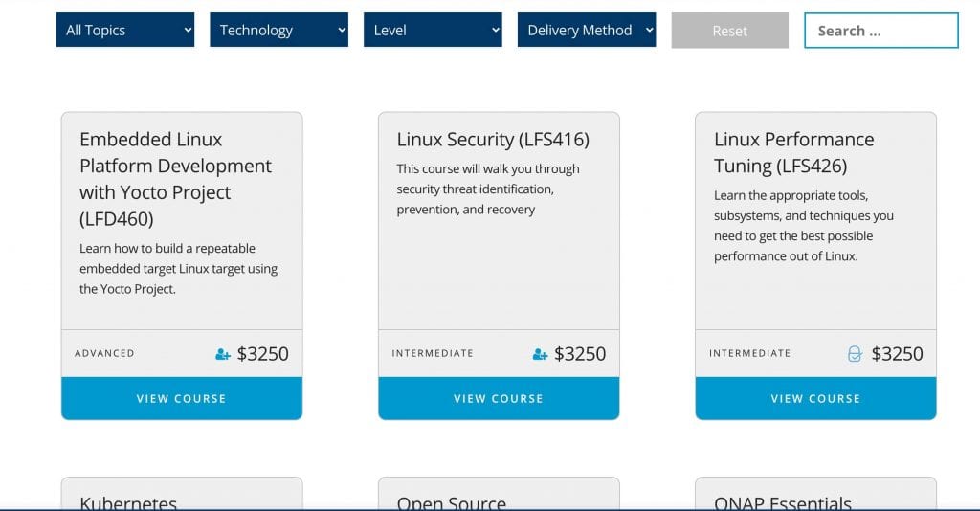Focus the Search input field
The height and width of the screenshot is (511, 980).
tap(881, 31)
